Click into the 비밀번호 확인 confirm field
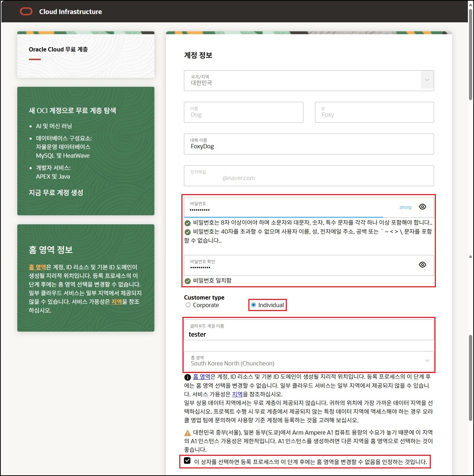Screen dimensions: 474x476 pyautogui.click(x=309, y=265)
